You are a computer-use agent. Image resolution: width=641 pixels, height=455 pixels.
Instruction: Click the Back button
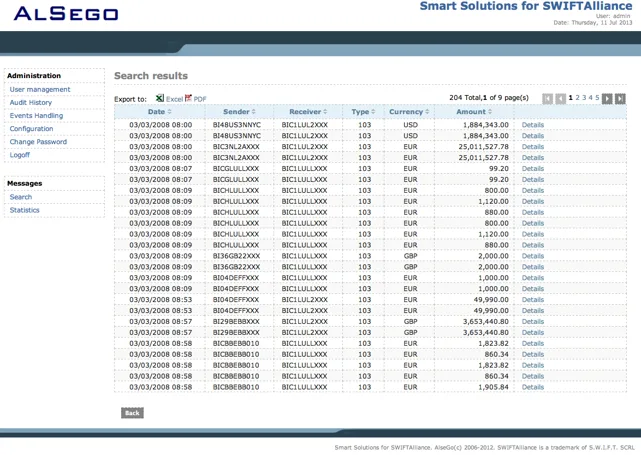132,413
